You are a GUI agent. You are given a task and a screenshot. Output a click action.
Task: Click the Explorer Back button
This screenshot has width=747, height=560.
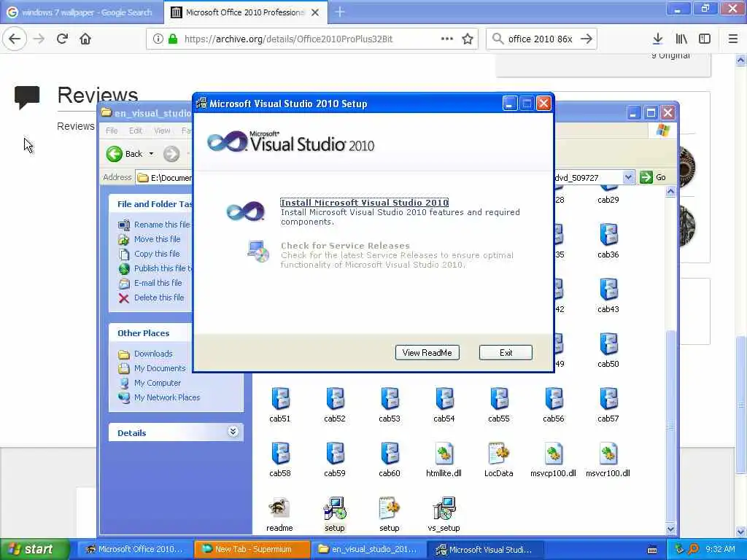(124, 154)
